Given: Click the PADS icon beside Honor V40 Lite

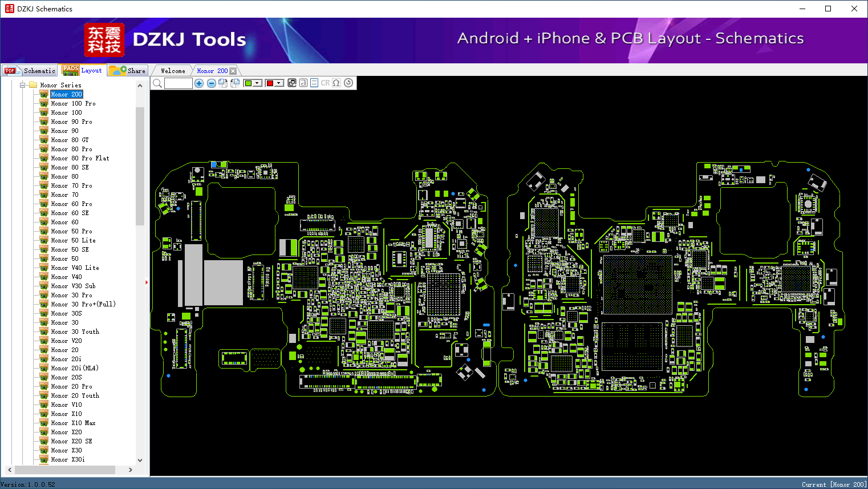Looking at the screenshot, I should (44, 268).
